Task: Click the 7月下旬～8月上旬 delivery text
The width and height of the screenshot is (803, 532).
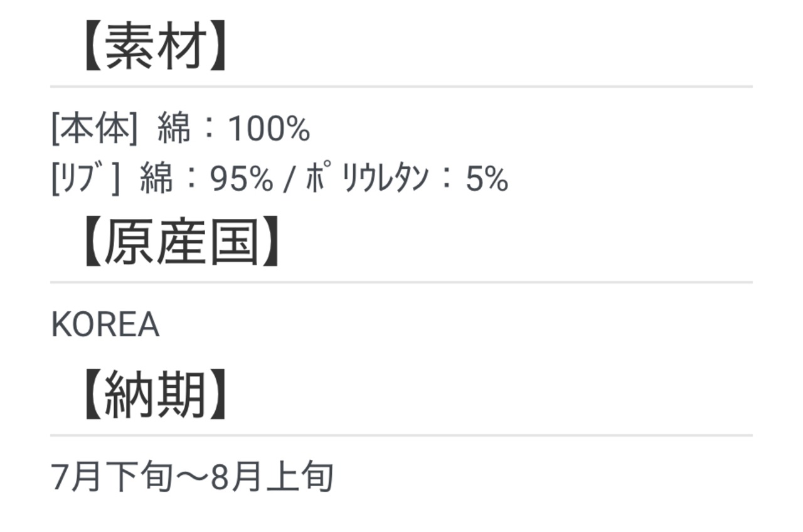Action: (192, 477)
